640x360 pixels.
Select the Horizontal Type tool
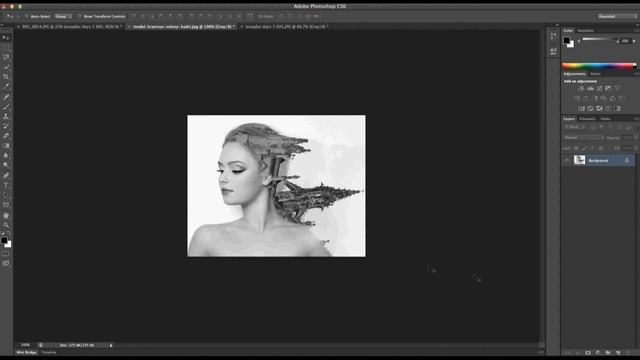coord(6,185)
